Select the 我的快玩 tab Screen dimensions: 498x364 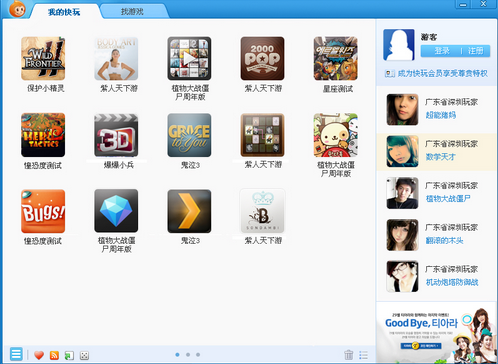[x=64, y=12]
